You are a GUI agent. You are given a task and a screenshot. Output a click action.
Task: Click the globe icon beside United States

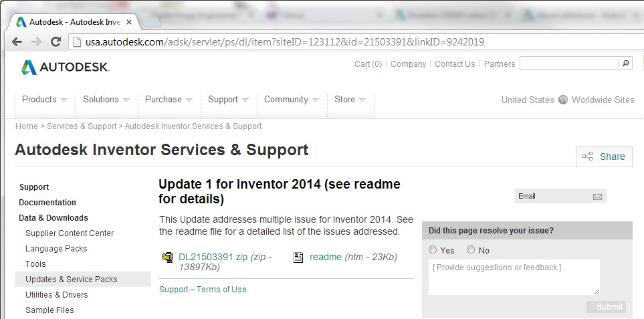click(562, 100)
